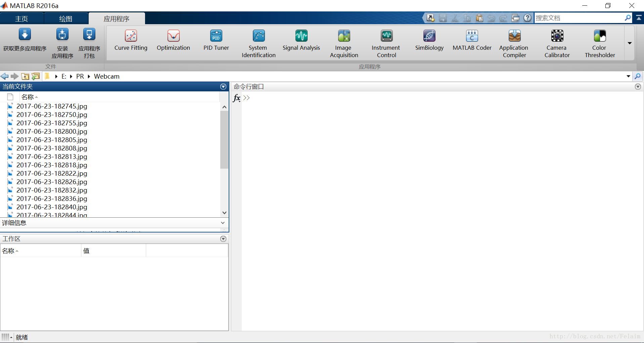This screenshot has width=644, height=343.
Task: Click the folder path search magnifier icon
Action: point(638,76)
